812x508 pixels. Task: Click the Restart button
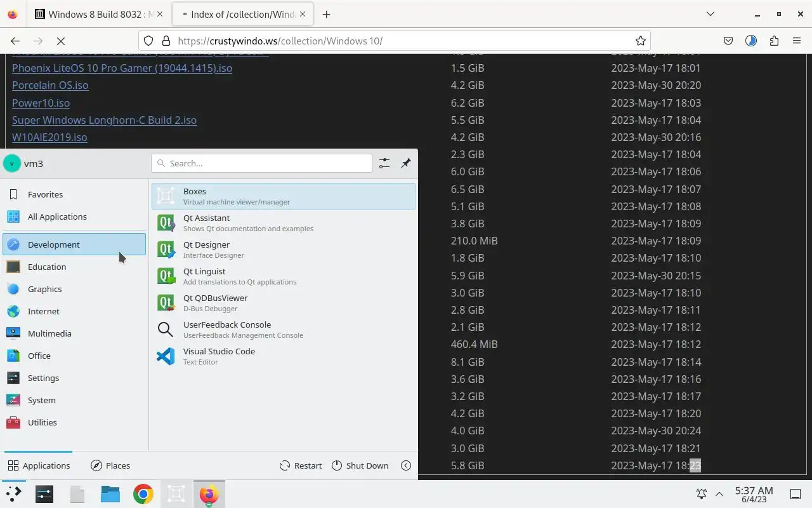(301, 465)
